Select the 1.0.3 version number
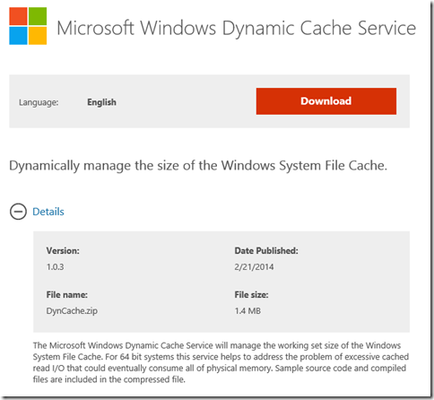Image resolution: width=434 pixels, height=400 pixels. (55, 267)
